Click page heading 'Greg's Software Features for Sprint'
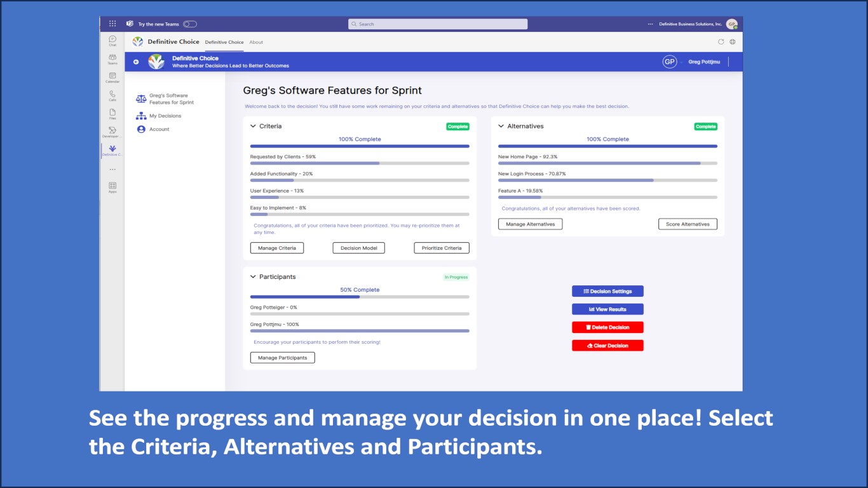 [x=332, y=91]
